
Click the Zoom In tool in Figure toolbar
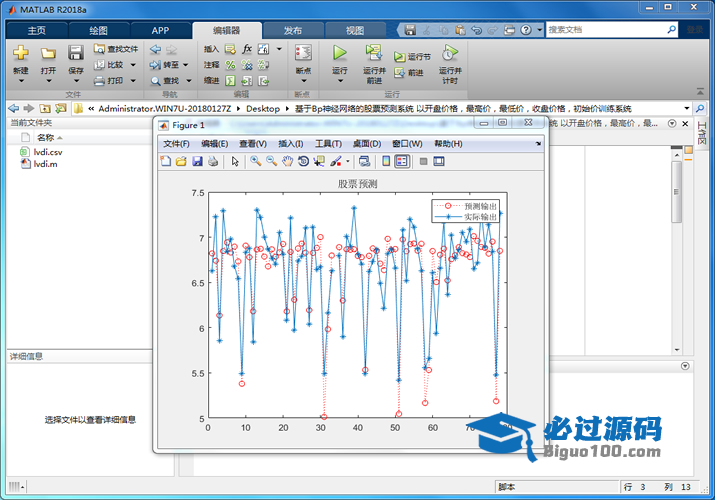[256, 161]
